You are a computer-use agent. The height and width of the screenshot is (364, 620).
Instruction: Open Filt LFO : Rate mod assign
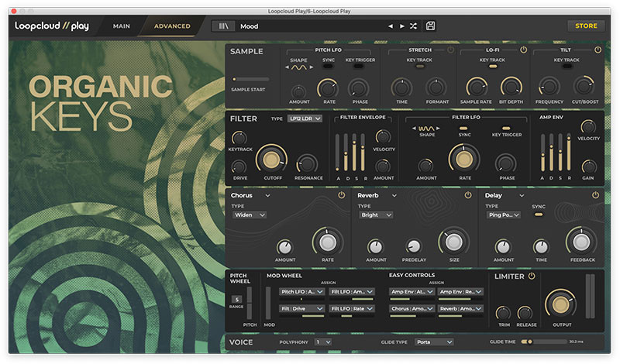[352, 309]
